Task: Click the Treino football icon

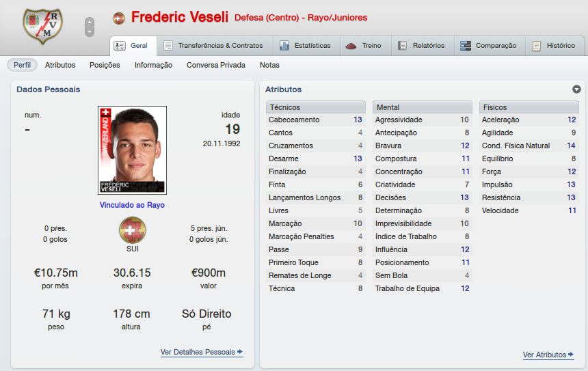Action: tap(351, 46)
